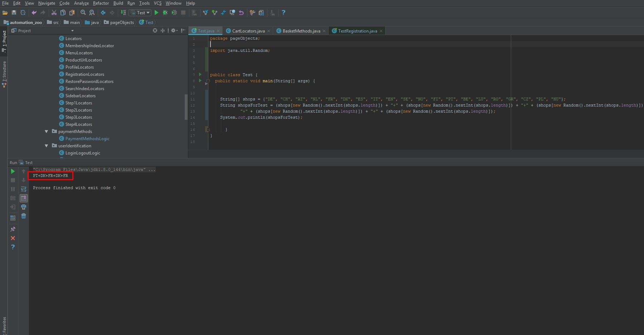Click the src breadcrumb
644x335 pixels.
[53, 22]
